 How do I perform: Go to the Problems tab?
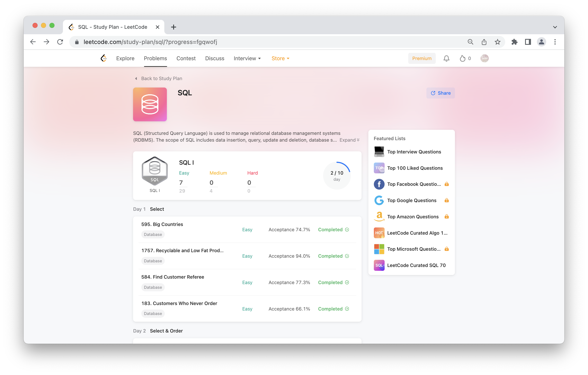tap(155, 58)
